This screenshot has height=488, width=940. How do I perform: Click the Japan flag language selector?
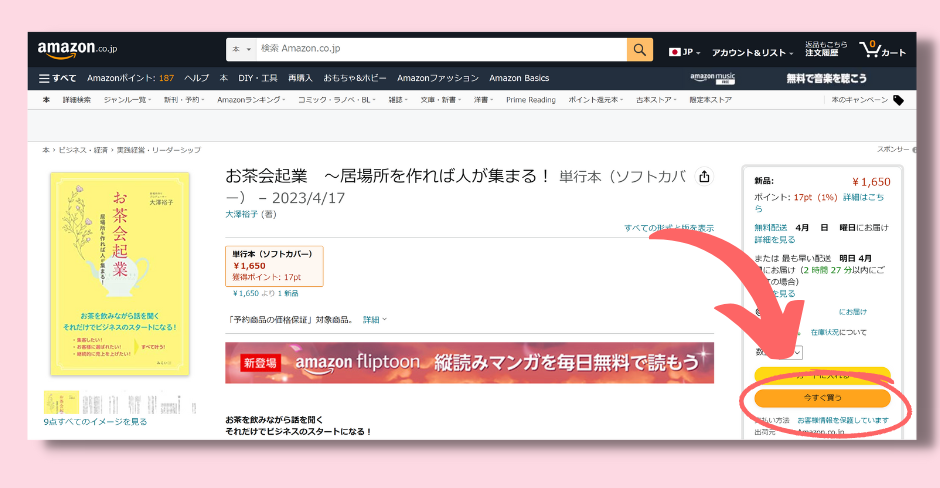pos(684,52)
